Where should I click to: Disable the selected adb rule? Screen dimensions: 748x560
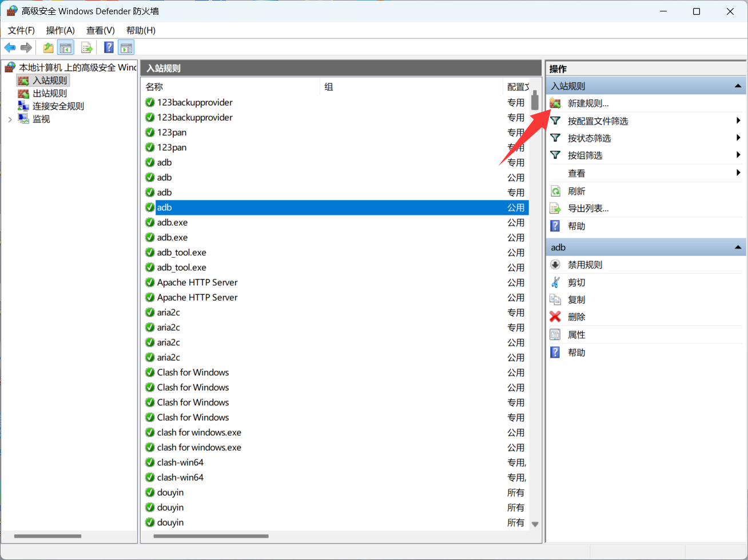point(584,265)
